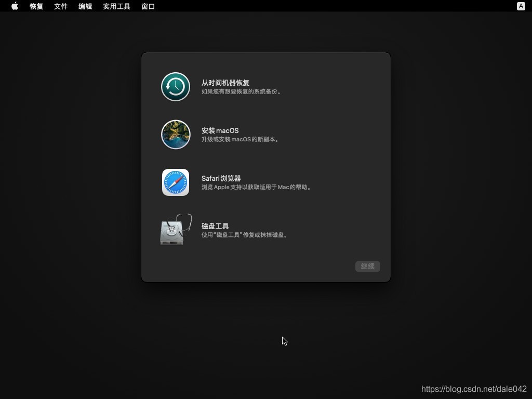532x399 pixels.
Task: Click the 继续 button
Action: 367,267
